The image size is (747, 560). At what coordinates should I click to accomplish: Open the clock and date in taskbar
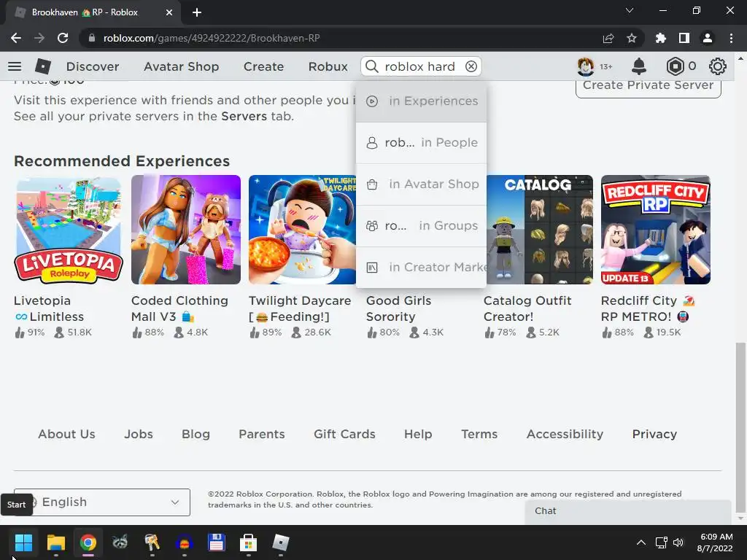(715, 542)
